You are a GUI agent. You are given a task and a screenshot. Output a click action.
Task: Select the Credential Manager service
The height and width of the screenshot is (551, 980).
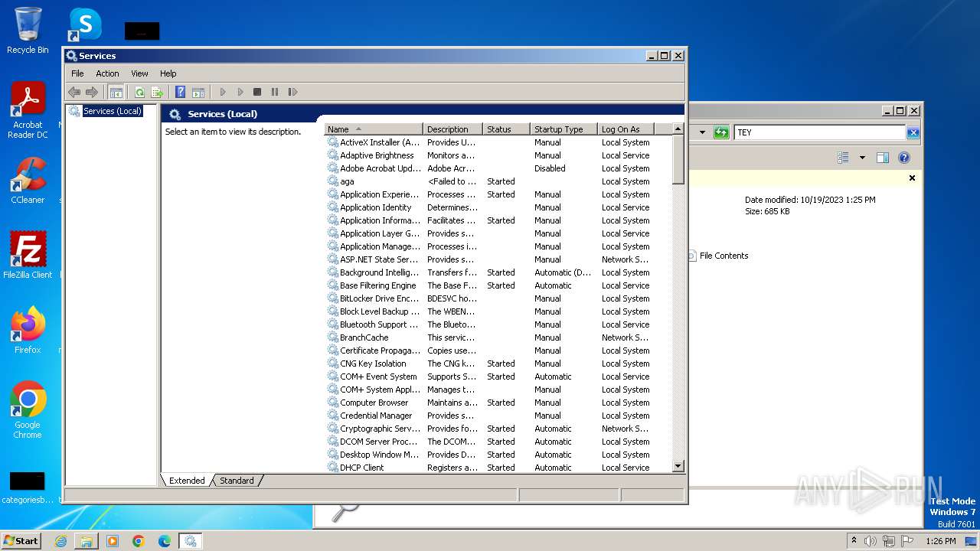tap(498, 416)
